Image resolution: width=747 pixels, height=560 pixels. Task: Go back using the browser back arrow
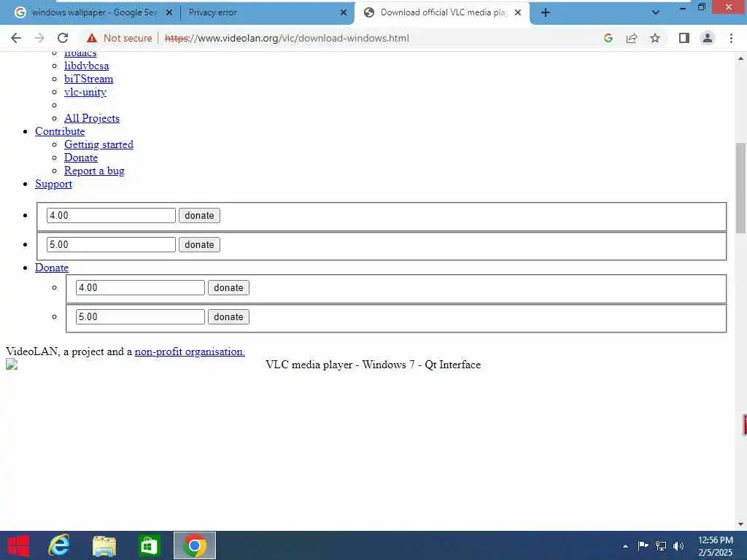point(16,38)
